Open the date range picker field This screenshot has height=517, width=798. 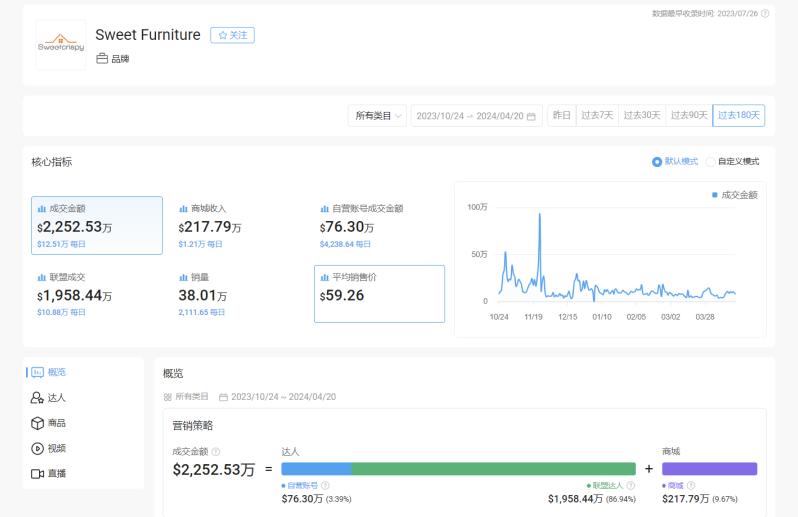click(470, 116)
